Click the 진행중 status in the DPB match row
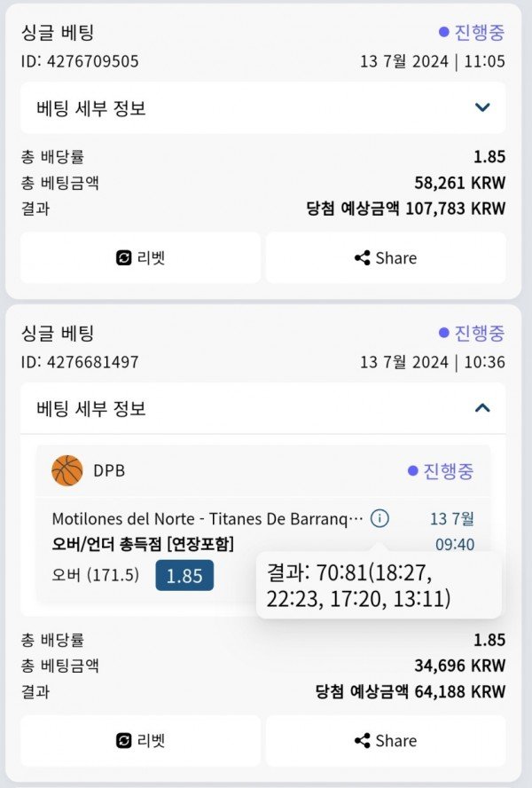The image size is (532, 788). click(441, 471)
